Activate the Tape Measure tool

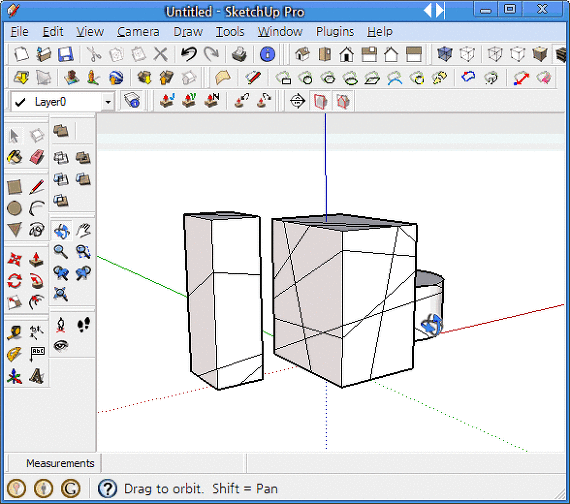(15, 332)
